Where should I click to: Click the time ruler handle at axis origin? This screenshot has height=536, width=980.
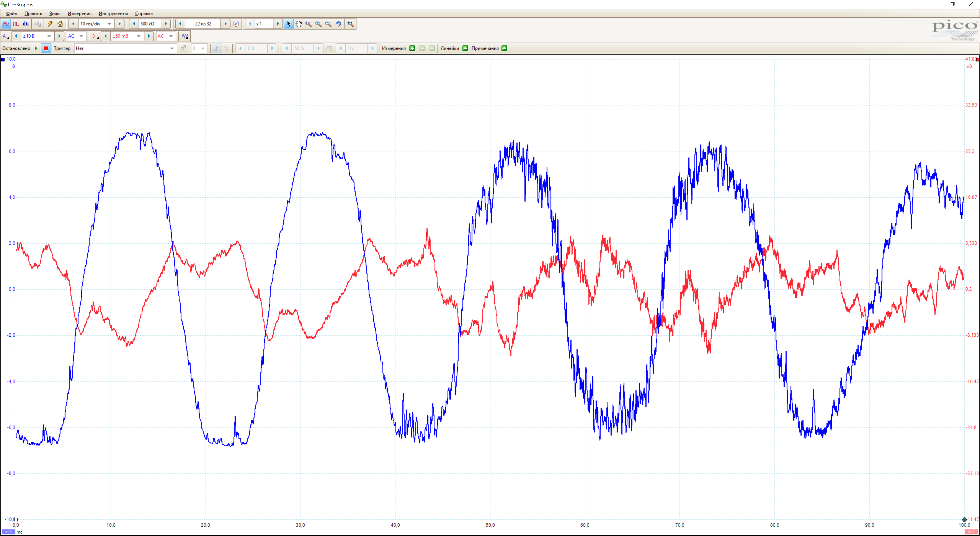(x=16, y=519)
